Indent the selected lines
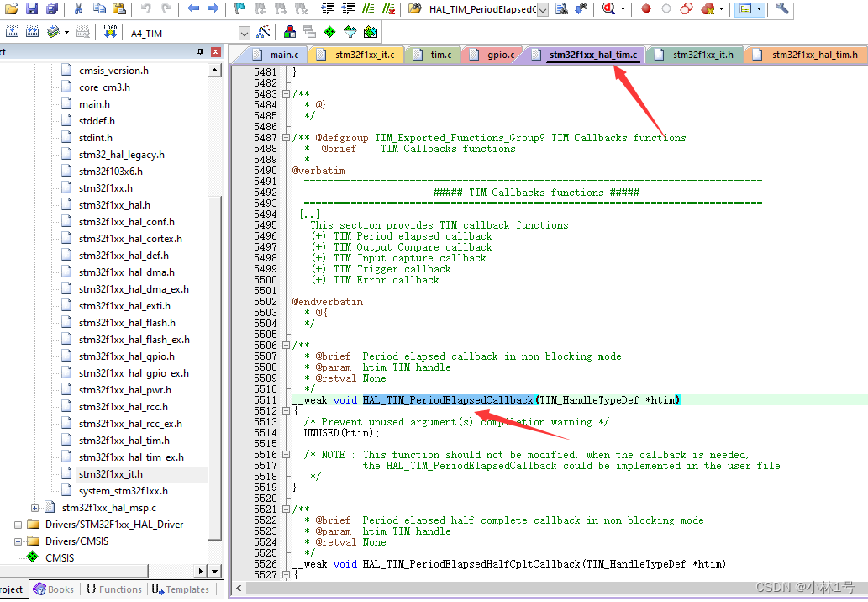 329,9
